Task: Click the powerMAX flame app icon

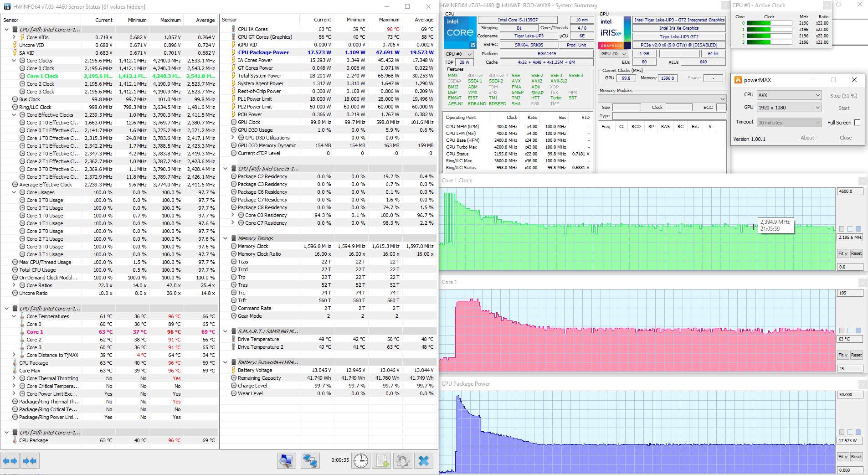Action: (738, 80)
